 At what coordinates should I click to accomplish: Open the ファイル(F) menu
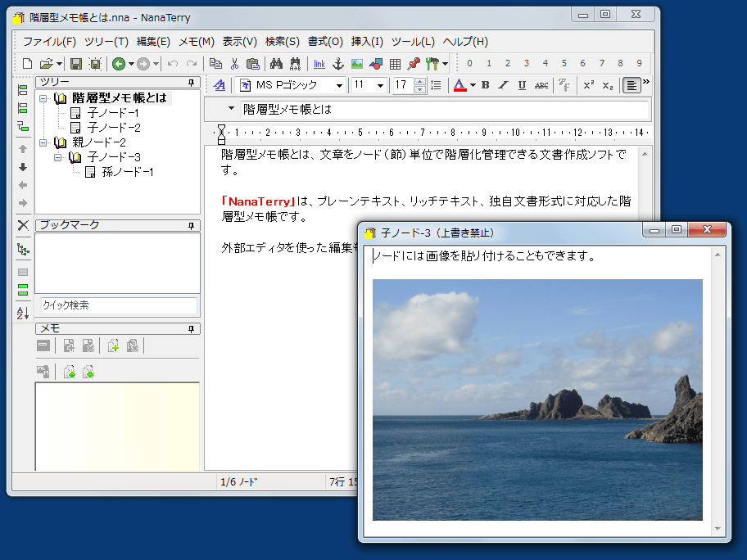pyautogui.click(x=49, y=42)
